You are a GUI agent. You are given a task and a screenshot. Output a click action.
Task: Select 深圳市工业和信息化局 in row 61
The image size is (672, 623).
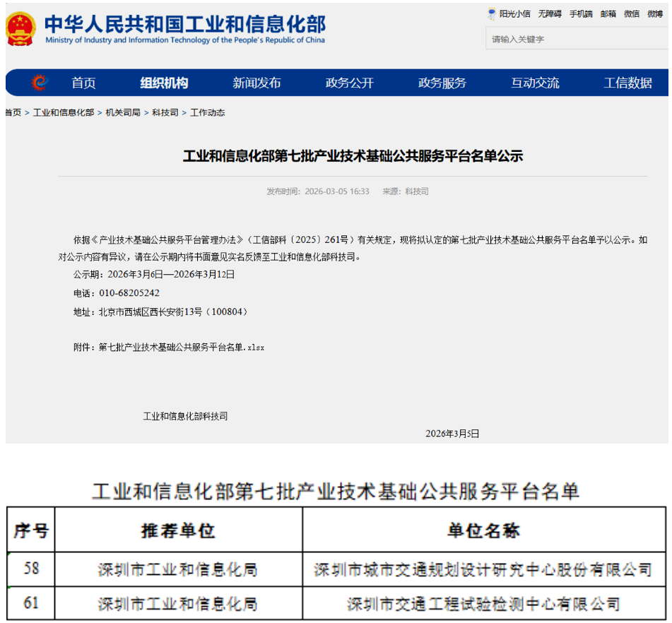pyautogui.click(x=178, y=604)
